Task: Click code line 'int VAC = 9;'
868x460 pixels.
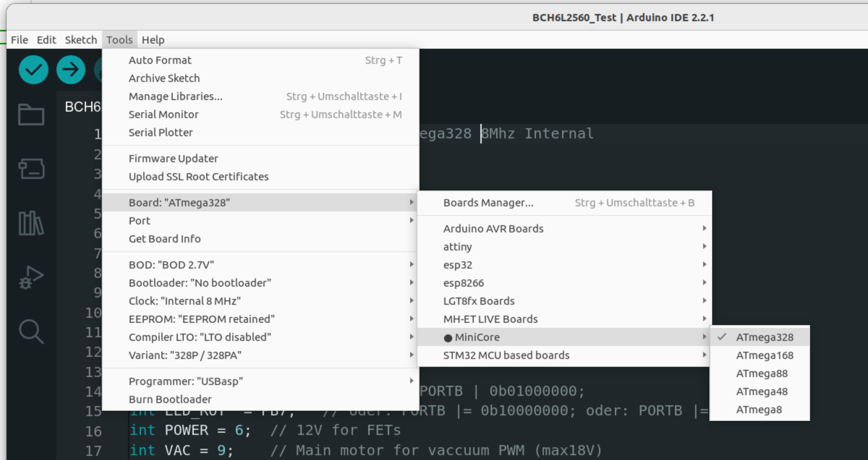Action: coord(182,450)
